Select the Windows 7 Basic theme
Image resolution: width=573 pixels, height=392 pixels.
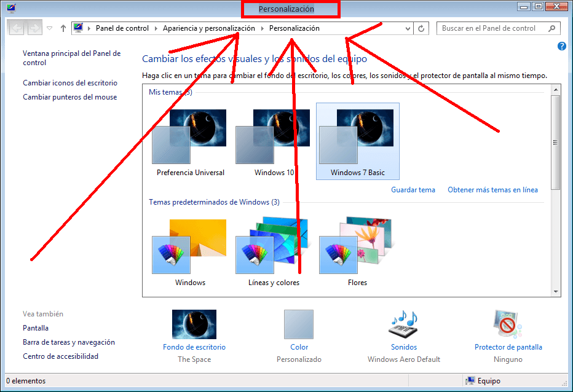[357, 141]
